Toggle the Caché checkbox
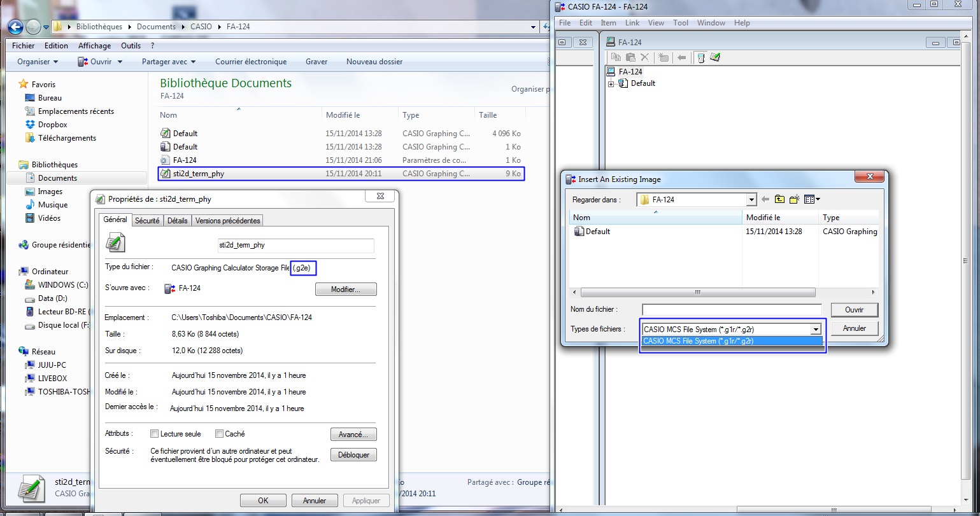Image resolution: width=980 pixels, height=516 pixels. click(219, 434)
